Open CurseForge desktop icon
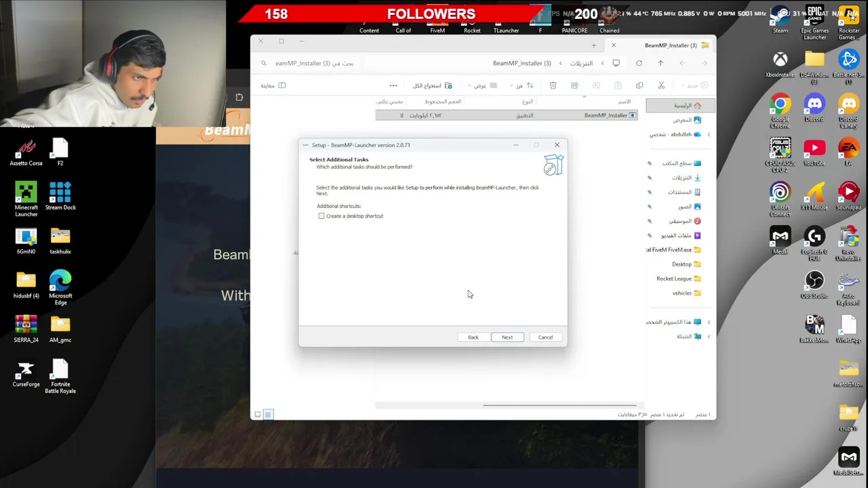 click(26, 374)
